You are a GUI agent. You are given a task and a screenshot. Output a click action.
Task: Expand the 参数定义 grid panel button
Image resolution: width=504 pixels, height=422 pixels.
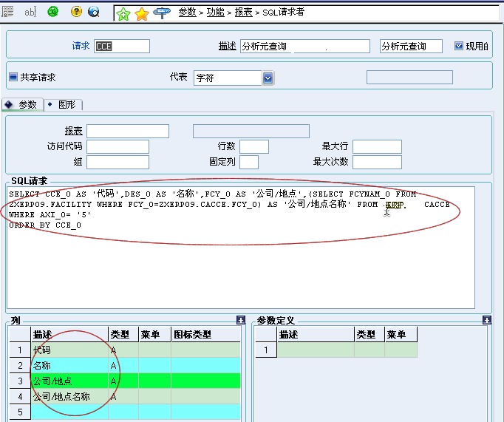pos(486,320)
